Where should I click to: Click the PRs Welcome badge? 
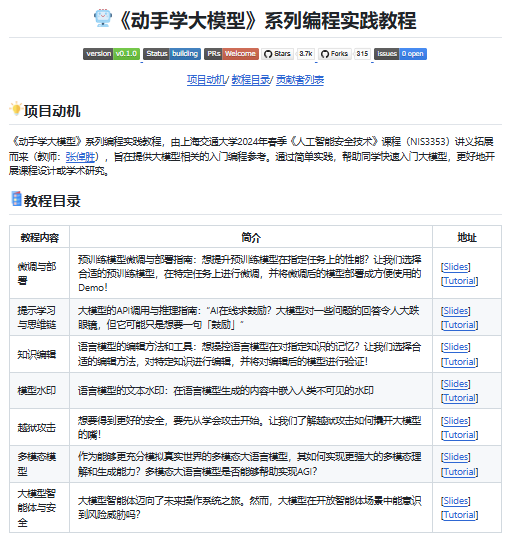coord(231,54)
